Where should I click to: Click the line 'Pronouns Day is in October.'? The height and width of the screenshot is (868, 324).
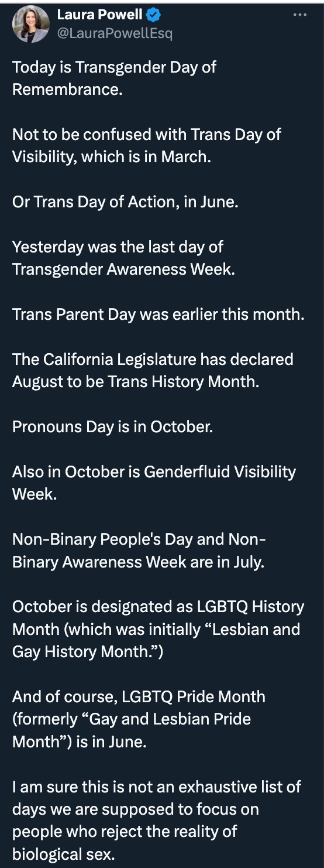pyautogui.click(x=112, y=426)
